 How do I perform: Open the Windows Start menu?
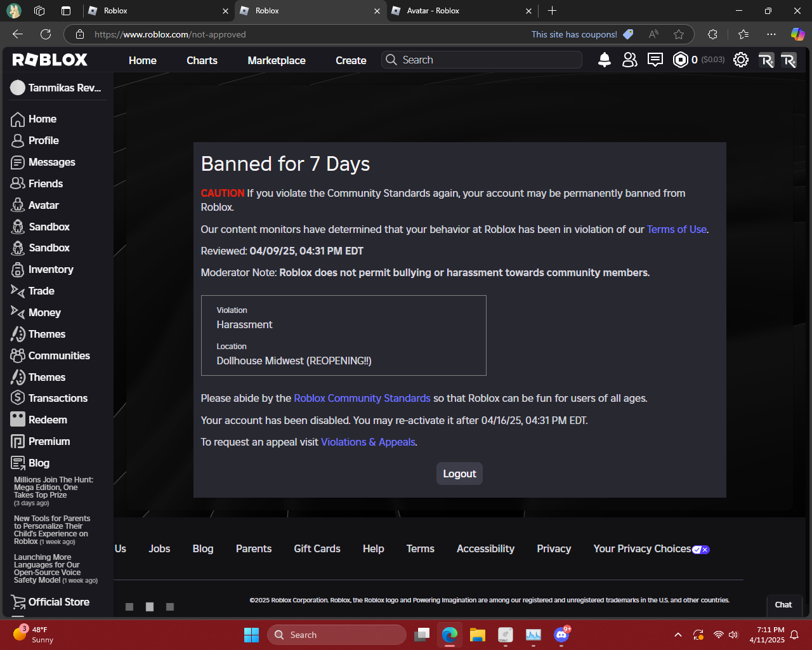point(252,635)
